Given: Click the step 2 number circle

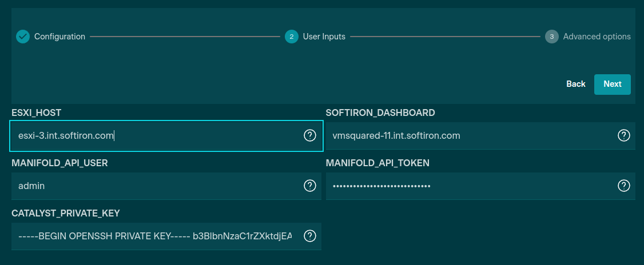Looking at the screenshot, I should click(291, 37).
